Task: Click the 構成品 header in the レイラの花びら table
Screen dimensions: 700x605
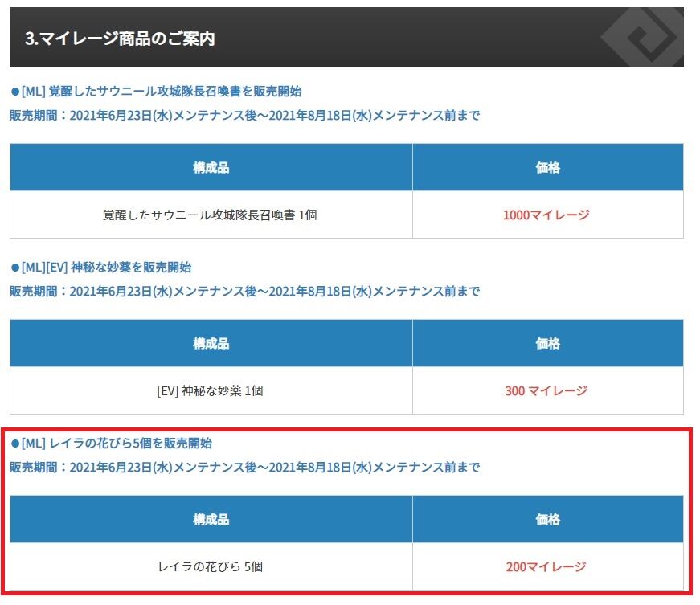Action: [211, 519]
